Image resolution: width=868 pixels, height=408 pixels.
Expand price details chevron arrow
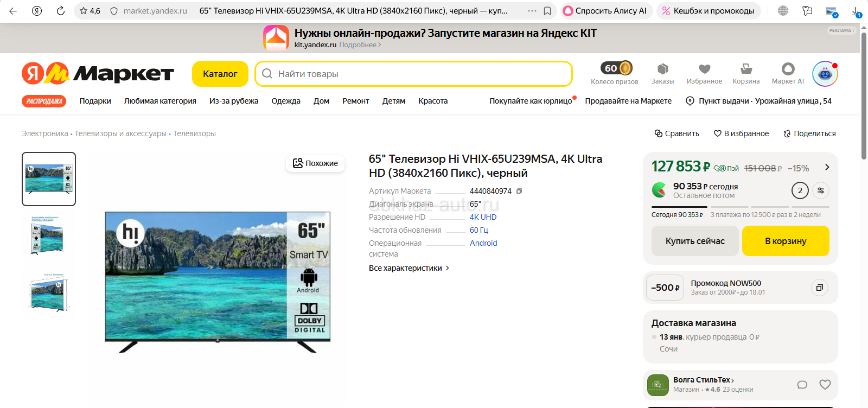point(827,167)
